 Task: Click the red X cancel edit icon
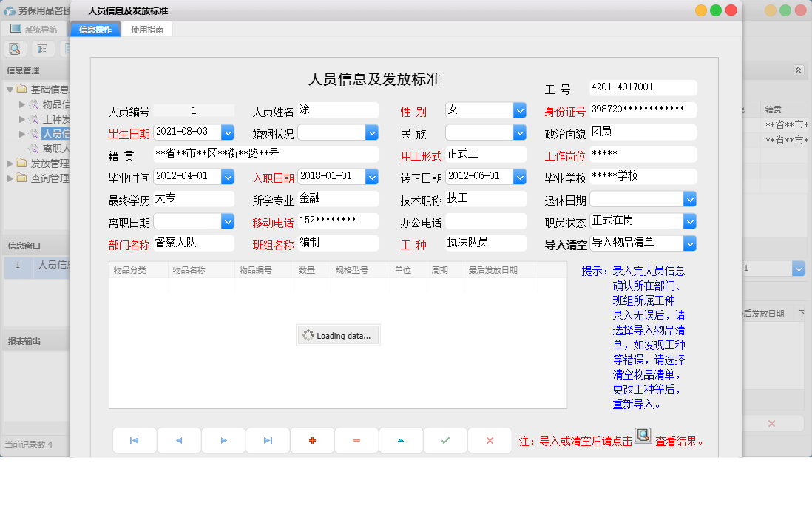click(x=490, y=439)
